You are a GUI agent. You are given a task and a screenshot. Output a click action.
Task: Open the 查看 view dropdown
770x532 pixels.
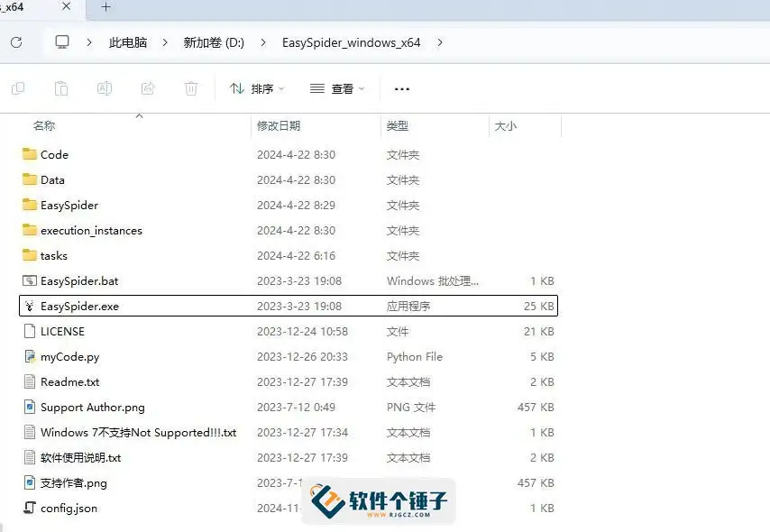point(337,88)
